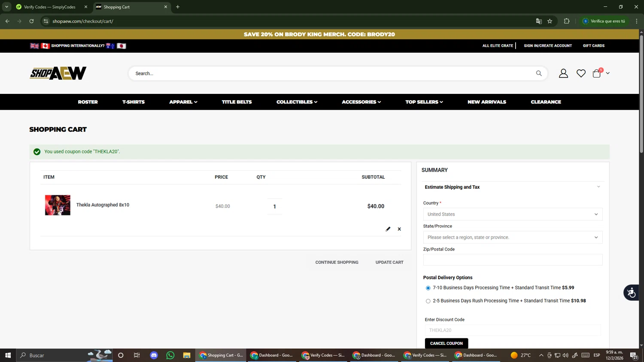Edit the Thekla item with pencil icon
Viewport: 644px width, 362px height.
[x=388, y=229]
